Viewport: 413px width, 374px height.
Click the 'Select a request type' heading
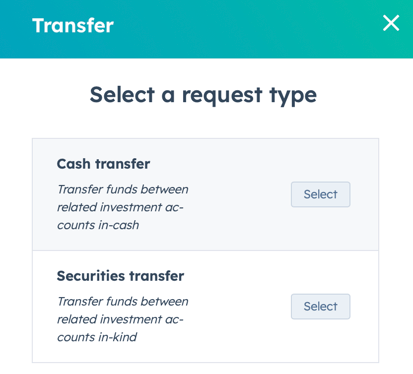pyautogui.click(x=203, y=95)
